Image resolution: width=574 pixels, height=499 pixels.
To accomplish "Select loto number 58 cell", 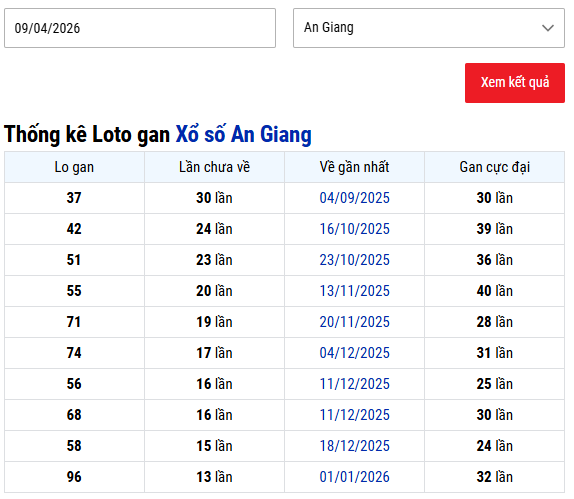I will [74, 446].
